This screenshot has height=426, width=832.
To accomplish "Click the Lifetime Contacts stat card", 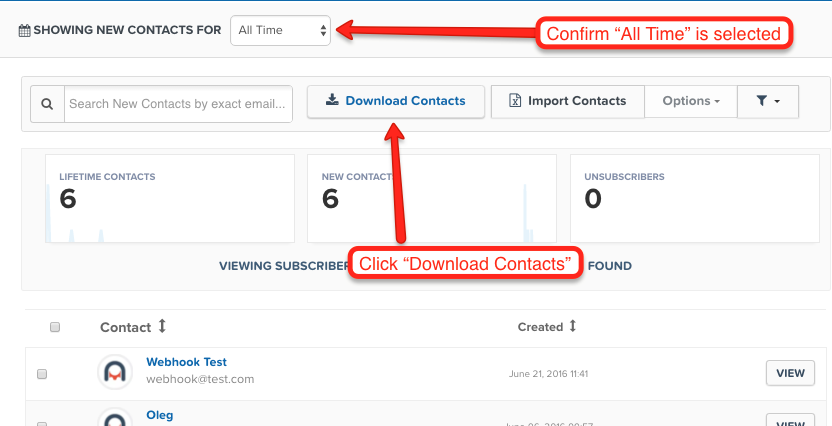I will click(x=170, y=198).
